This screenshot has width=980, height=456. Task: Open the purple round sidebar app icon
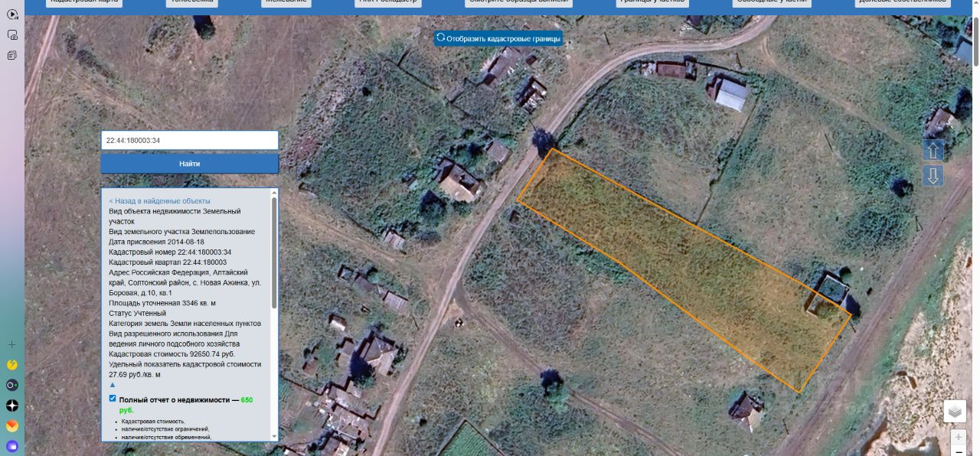click(x=12, y=445)
